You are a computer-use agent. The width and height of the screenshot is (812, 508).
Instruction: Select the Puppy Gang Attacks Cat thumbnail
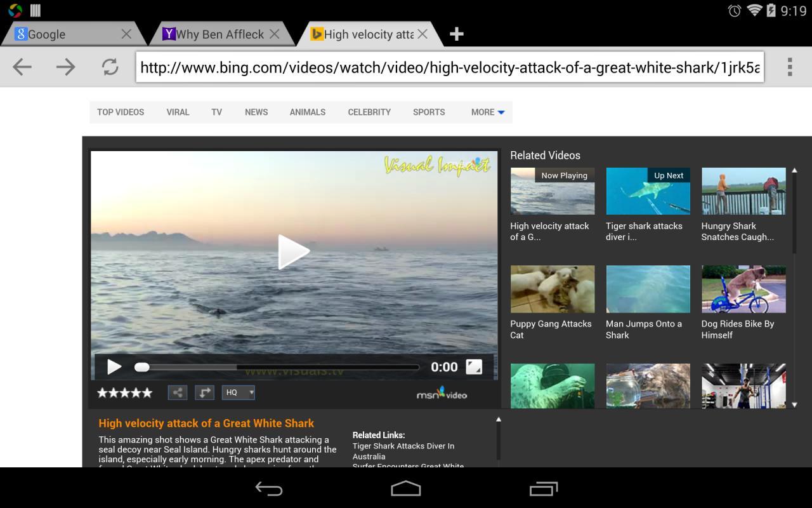[553, 289]
